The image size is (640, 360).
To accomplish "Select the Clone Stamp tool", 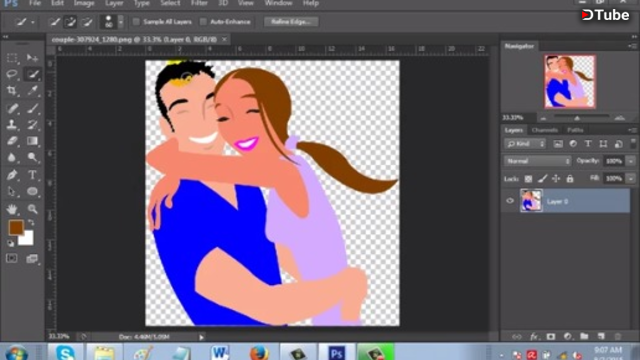I will pos(12,124).
